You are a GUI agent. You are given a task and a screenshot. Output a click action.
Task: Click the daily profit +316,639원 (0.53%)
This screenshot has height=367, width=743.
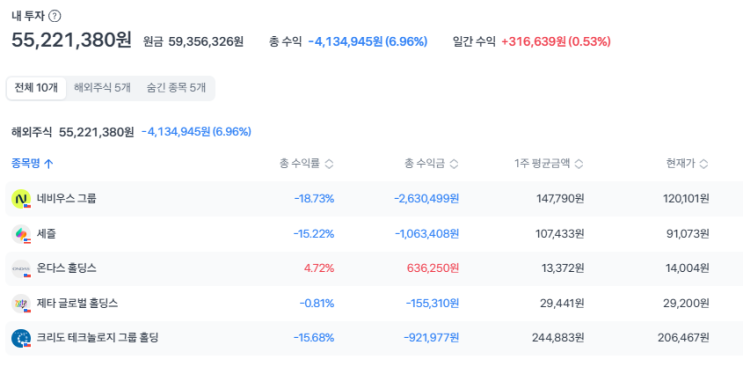tap(556, 42)
